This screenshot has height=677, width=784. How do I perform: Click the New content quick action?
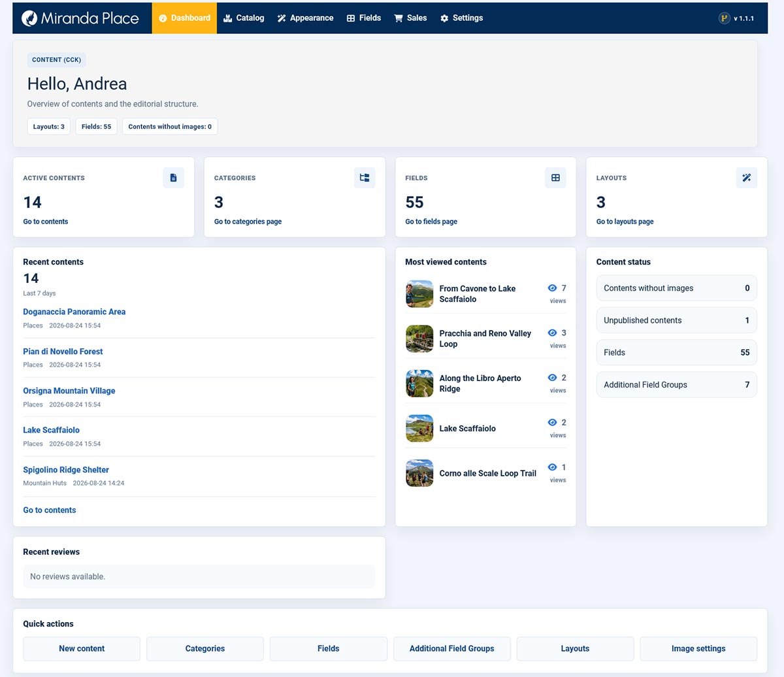pos(82,649)
